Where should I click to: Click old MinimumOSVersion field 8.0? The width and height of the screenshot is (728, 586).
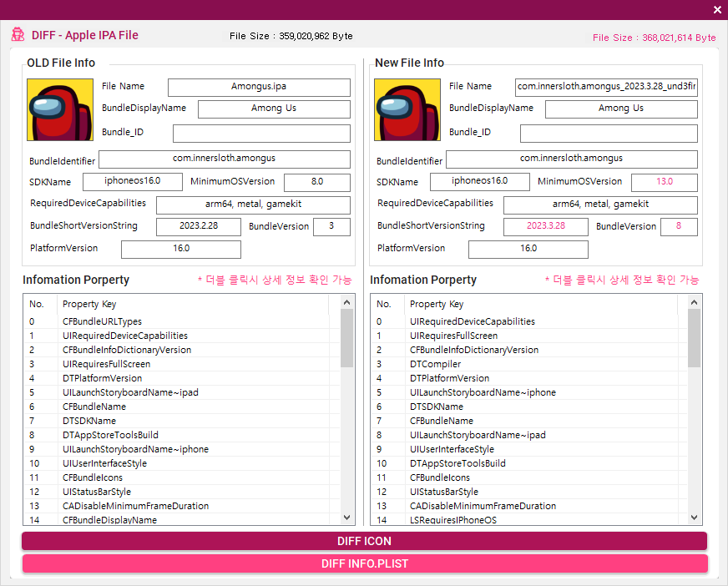[317, 183]
